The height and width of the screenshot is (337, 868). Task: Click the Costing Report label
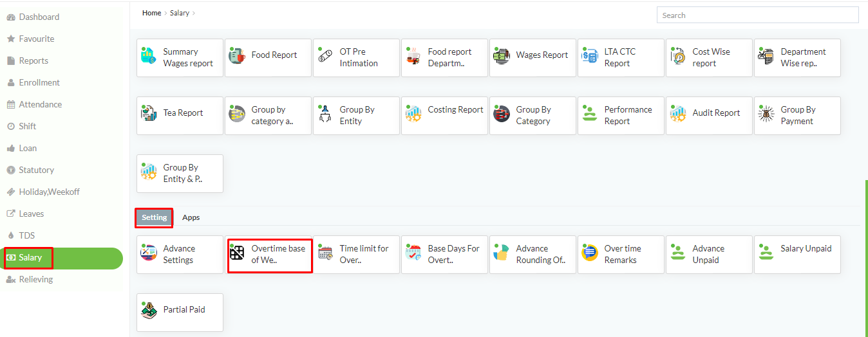455,110
